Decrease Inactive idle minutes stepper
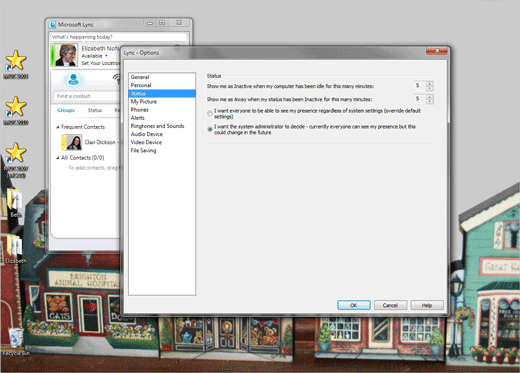 coord(429,88)
